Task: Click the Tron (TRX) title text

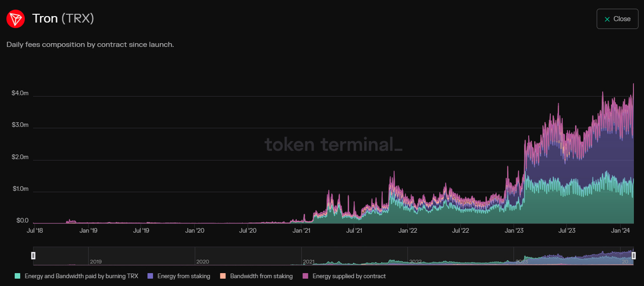Action: (x=63, y=19)
